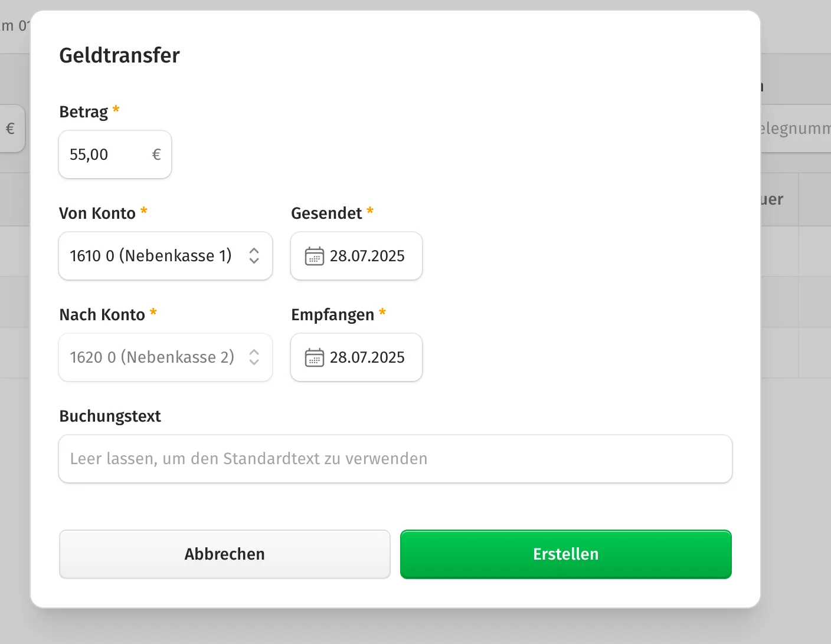The width and height of the screenshot is (831, 644).
Task: Click the up-down chevron of Nach Konto
Action: point(254,357)
